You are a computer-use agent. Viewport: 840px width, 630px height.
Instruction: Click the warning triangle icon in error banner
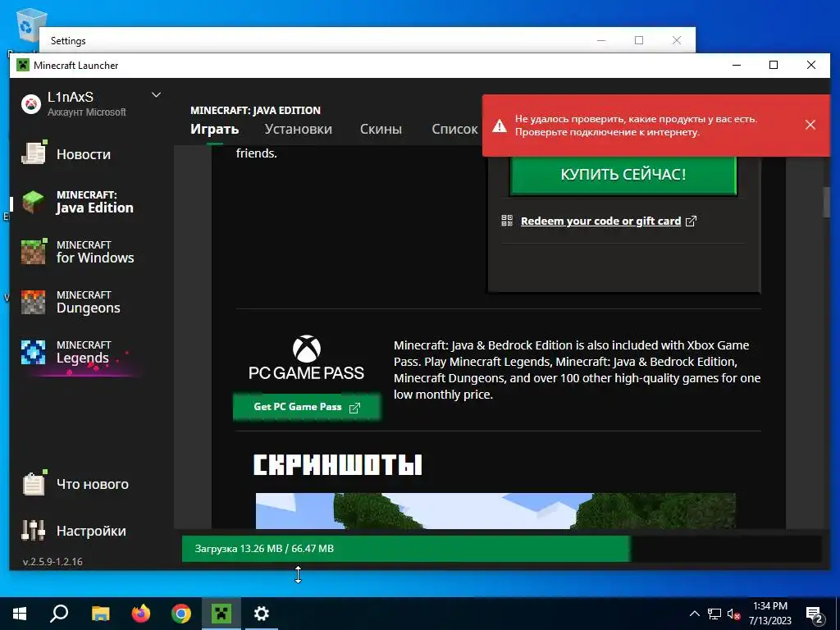tap(500, 126)
